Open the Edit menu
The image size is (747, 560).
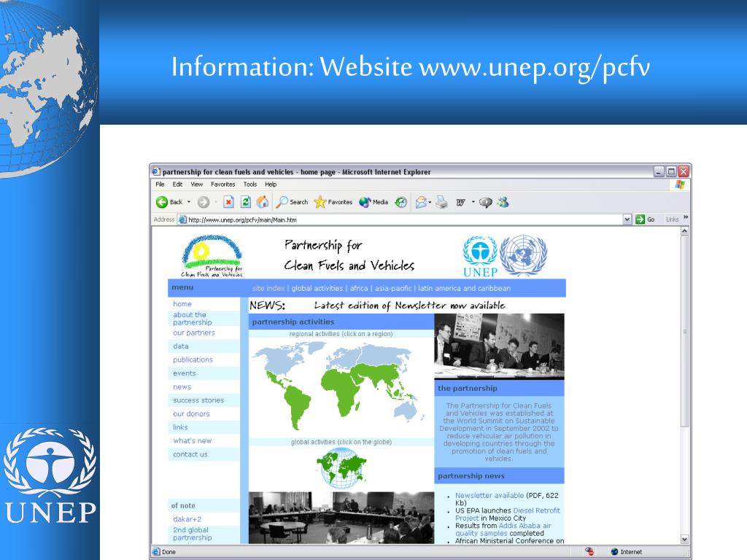tap(178, 184)
